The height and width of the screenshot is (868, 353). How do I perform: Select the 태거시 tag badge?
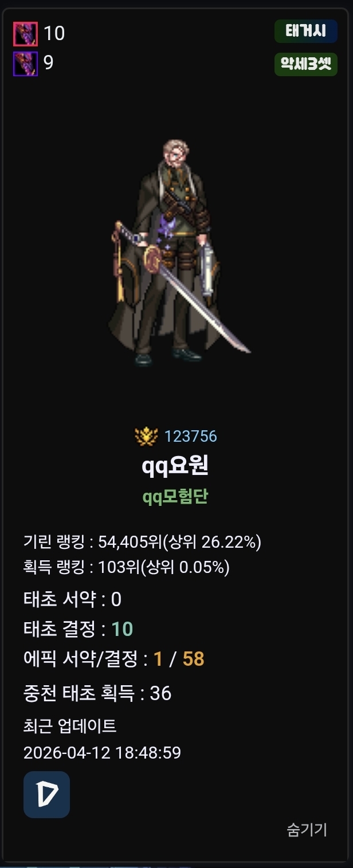(x=306, y=32)
